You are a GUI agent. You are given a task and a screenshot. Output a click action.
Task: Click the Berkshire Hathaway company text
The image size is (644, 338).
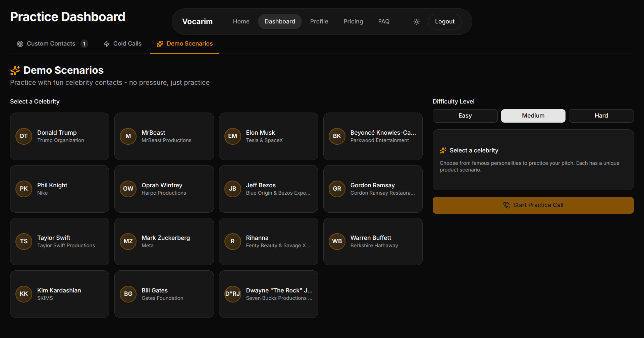click(374, 246)
